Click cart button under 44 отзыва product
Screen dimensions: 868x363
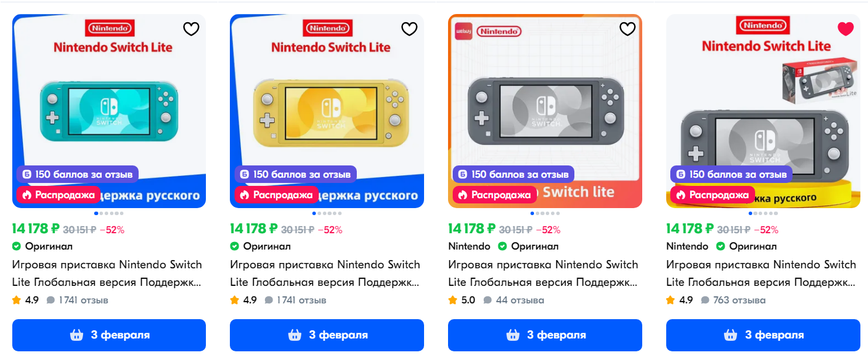[x=545, y=335]
